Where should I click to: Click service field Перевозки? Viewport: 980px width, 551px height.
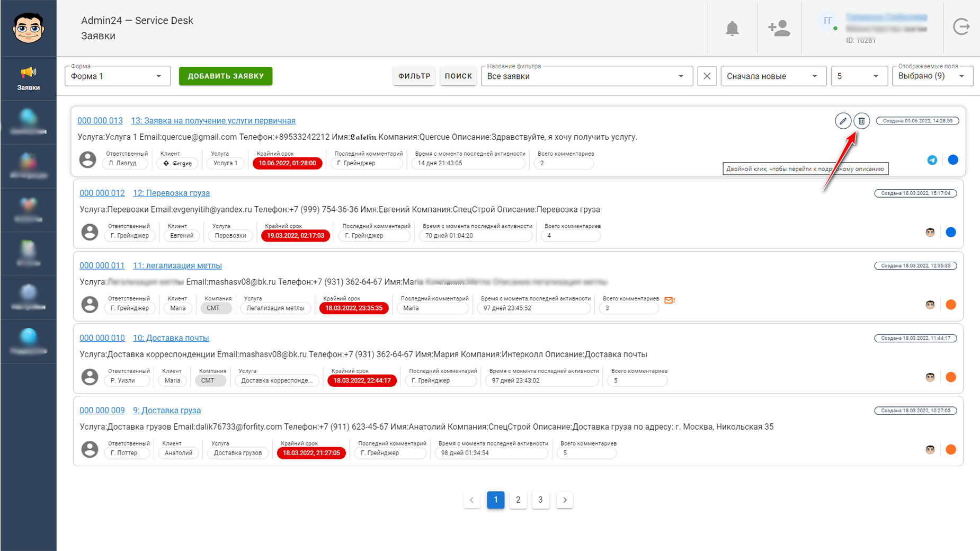pyautogui.click(x=230, y=236)
